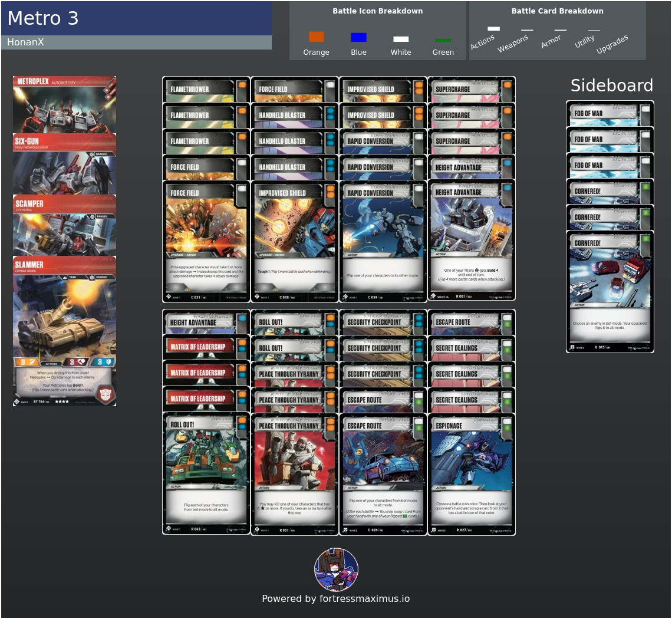Click the card number C 026
Image resolution: width=672 pixels, height=619 pixels.
(373, 530)
